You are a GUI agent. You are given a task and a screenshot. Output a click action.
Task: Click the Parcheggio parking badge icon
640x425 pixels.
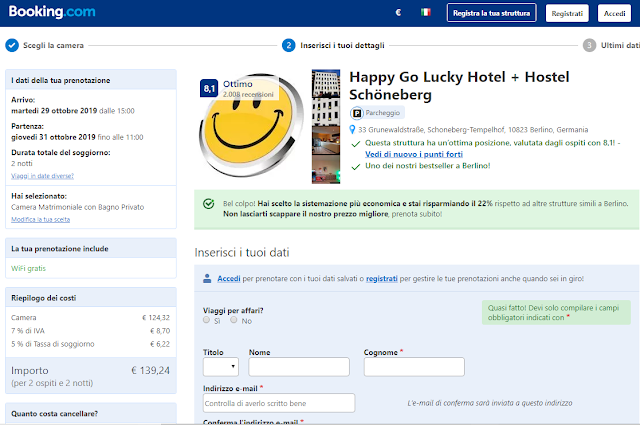click(x=357, y=113)
